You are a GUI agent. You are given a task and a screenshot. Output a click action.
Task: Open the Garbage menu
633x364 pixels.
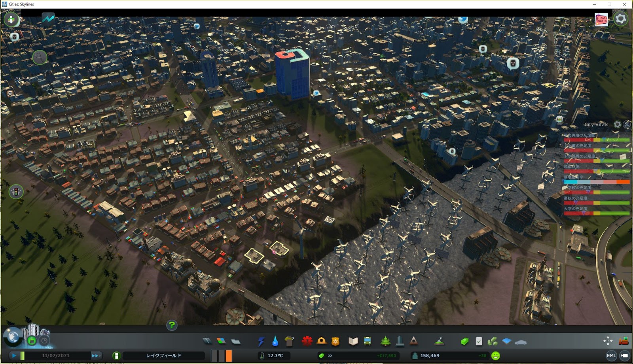(x=289, y=341)
